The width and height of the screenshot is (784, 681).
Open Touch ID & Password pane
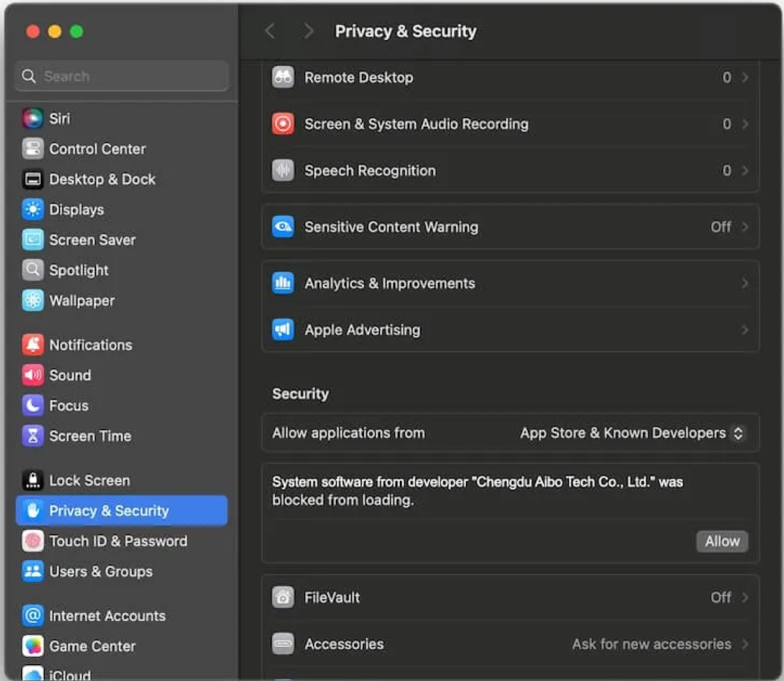(122, 541)
